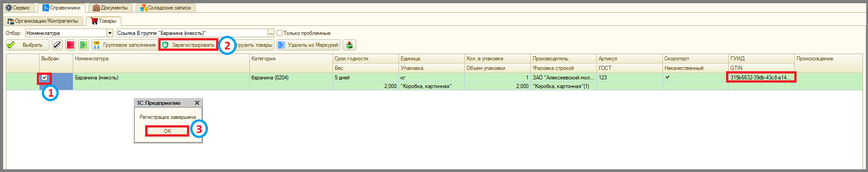Click the Скоропорт column header

coord(695,59)
